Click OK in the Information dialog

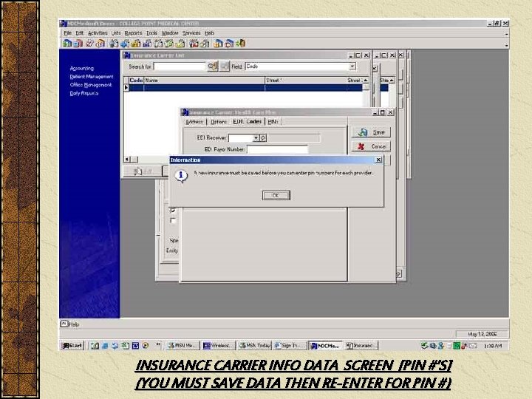276,195
